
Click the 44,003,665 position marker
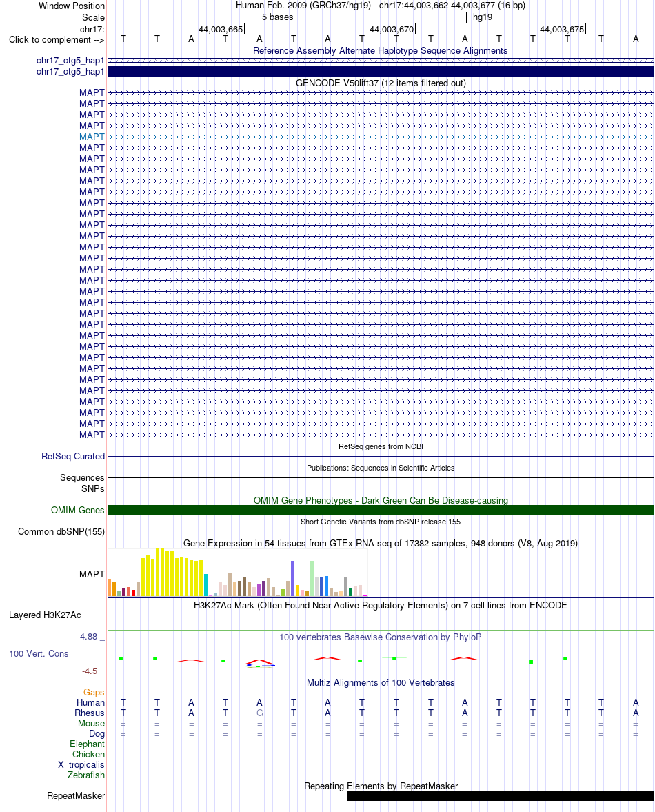point(221,30)
